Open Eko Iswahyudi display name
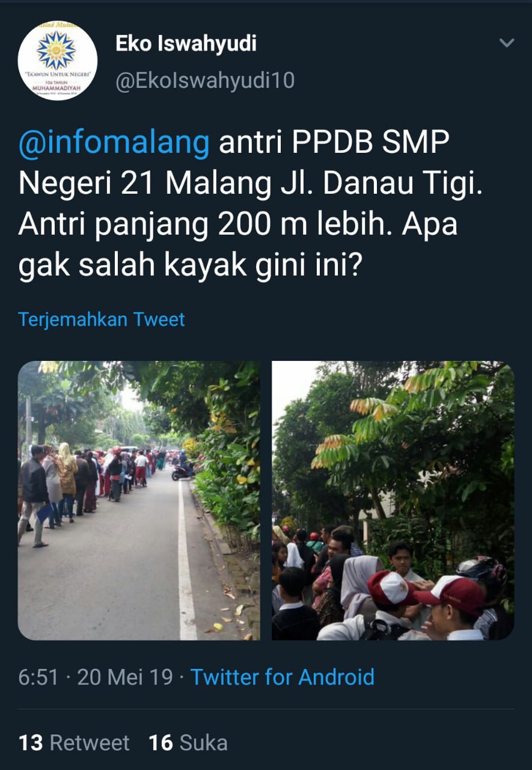 click(186, 43)
